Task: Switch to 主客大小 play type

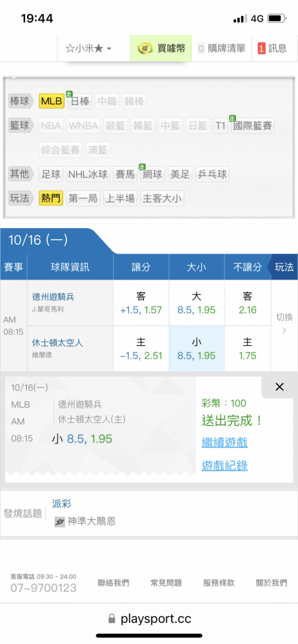Action: pos(162,199)
